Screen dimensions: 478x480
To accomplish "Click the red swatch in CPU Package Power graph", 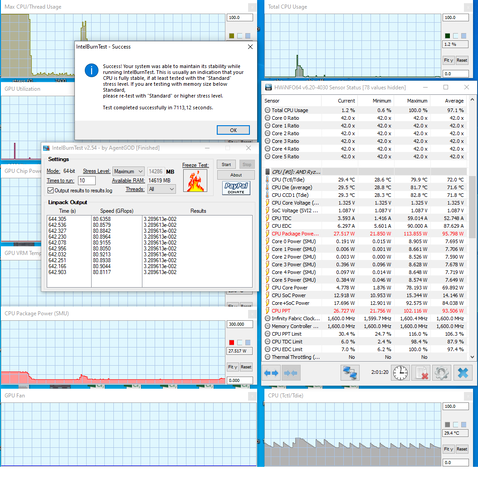I will pos(232,342).
